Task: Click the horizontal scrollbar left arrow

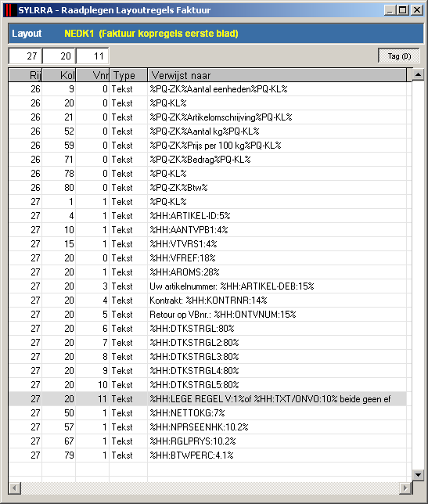Action: [14, 488]
